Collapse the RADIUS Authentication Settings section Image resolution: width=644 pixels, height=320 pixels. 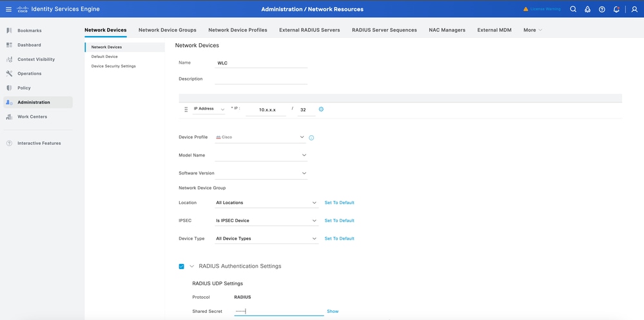click(x=191, y=266)
